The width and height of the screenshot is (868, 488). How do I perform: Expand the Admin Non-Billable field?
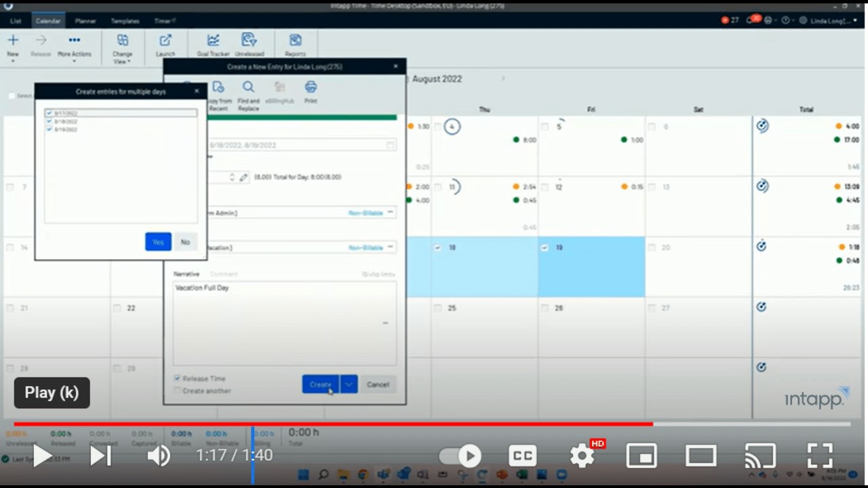coord(391,213)
